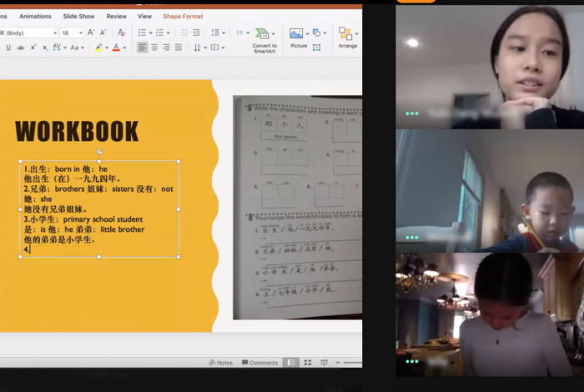Click the text 'primary school student'
Image resolution: width=584 pixels, height=392 pixels.
coord(103,219)
